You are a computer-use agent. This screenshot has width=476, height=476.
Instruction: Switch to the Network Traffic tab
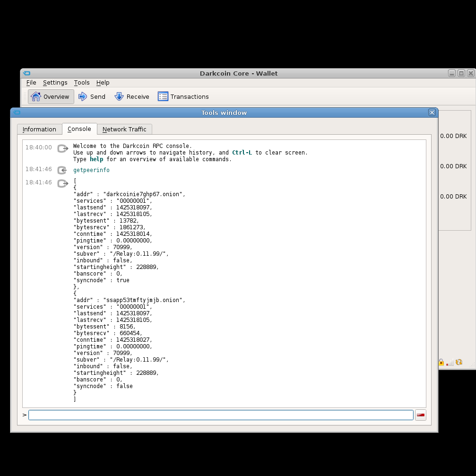point(124,130)
